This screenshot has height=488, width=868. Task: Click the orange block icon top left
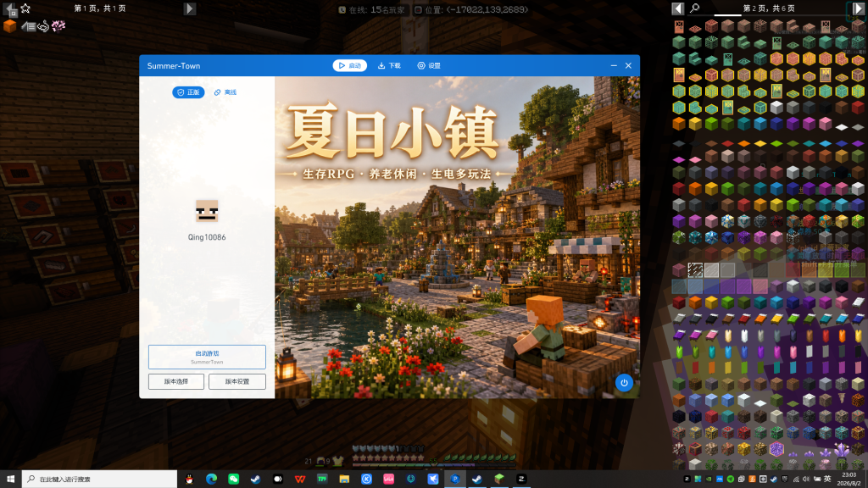click(9, 26)
